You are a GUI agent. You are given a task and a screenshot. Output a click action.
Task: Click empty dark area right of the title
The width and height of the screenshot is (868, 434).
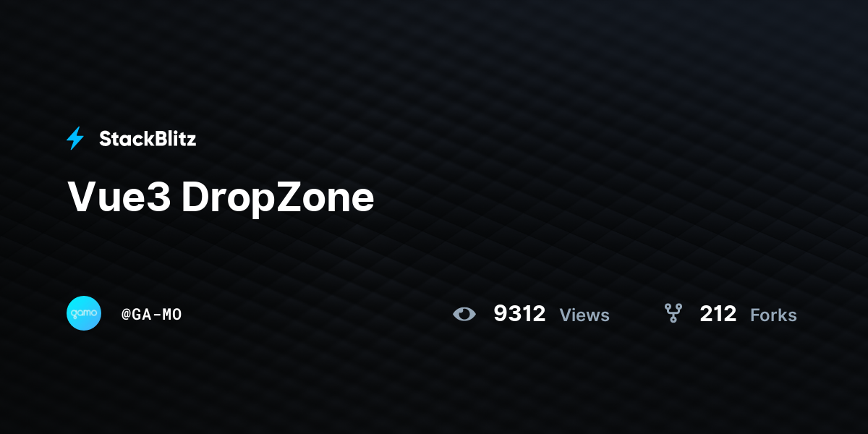click(615, 197)
